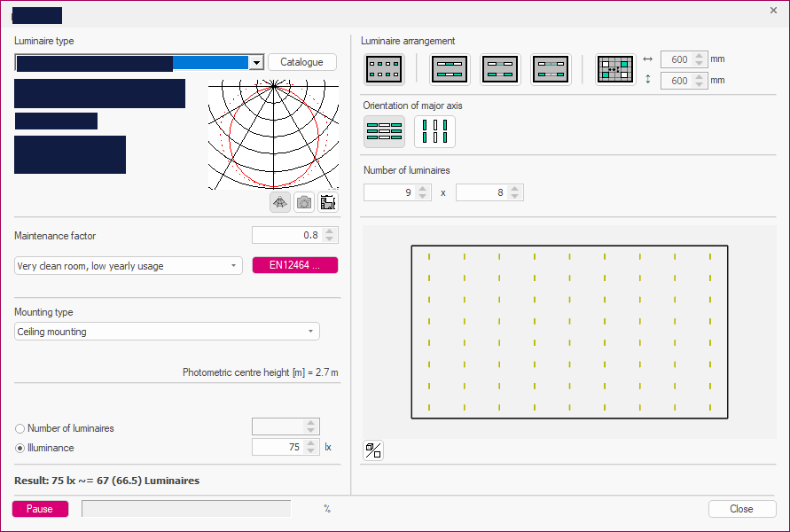Image resolution: width=790 pixels, height=532 pixels.
Task: Decrease the luminaire count of 8
Action: pyautogui.click(x=514, y=196)
